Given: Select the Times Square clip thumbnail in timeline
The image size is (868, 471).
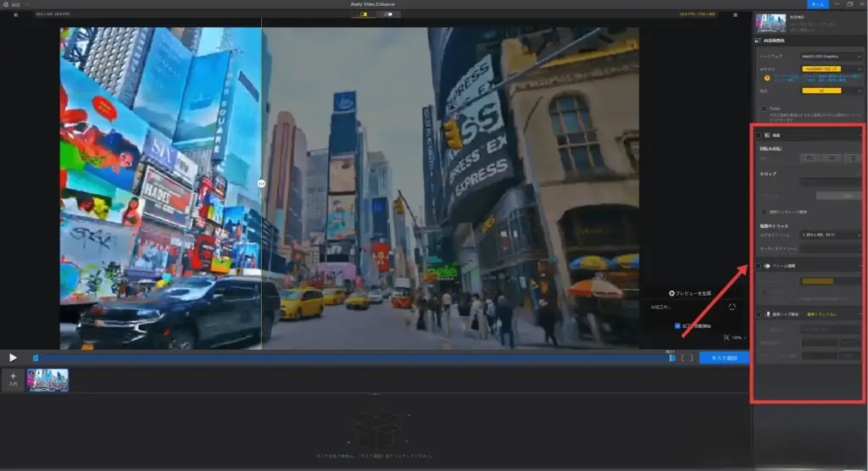Looking at the screenshot, I should coord(47,380).
